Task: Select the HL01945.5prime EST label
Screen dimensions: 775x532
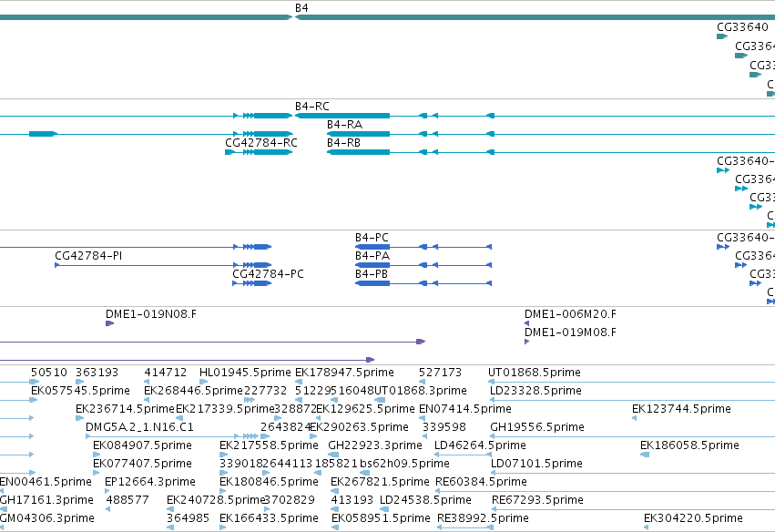Action: pos(245,373)
